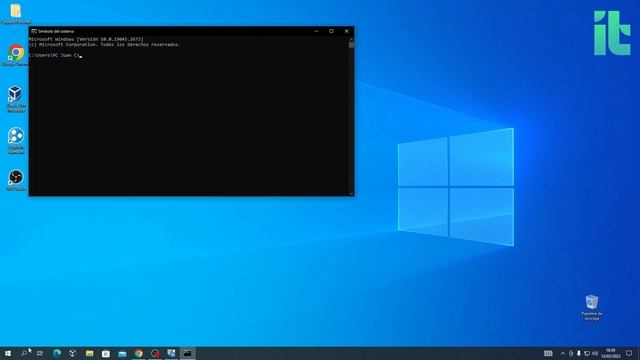Select the Papelera de reciclaje icon

tap(591, 307)
